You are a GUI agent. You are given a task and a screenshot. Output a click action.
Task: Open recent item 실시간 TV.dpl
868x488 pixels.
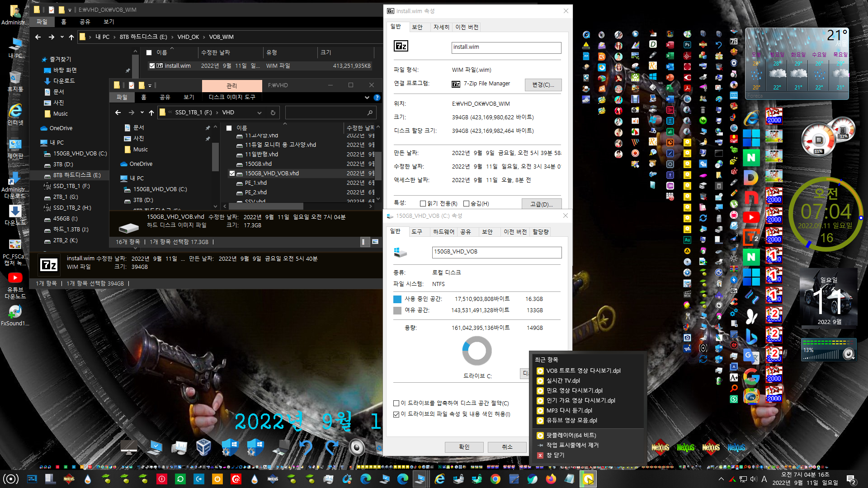pos(563,381)
